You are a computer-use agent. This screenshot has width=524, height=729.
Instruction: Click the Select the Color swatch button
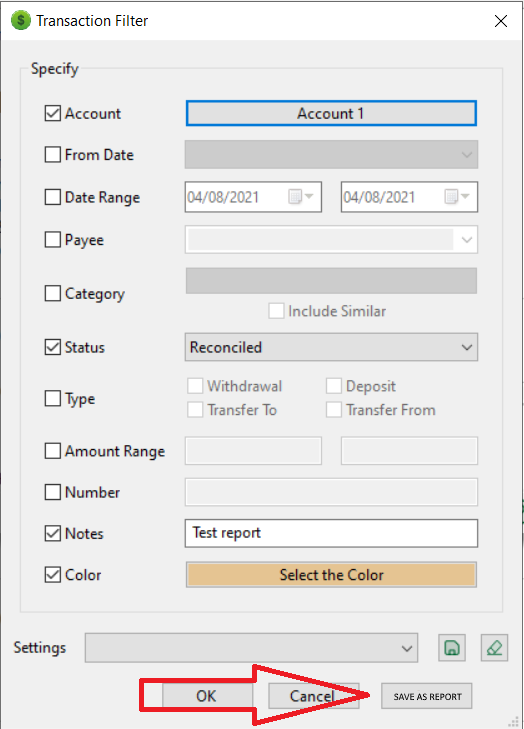[x=331, y=575]
